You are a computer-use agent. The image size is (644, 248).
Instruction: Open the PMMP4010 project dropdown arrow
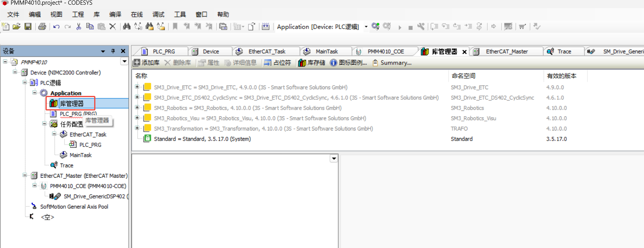coord(124,61)
